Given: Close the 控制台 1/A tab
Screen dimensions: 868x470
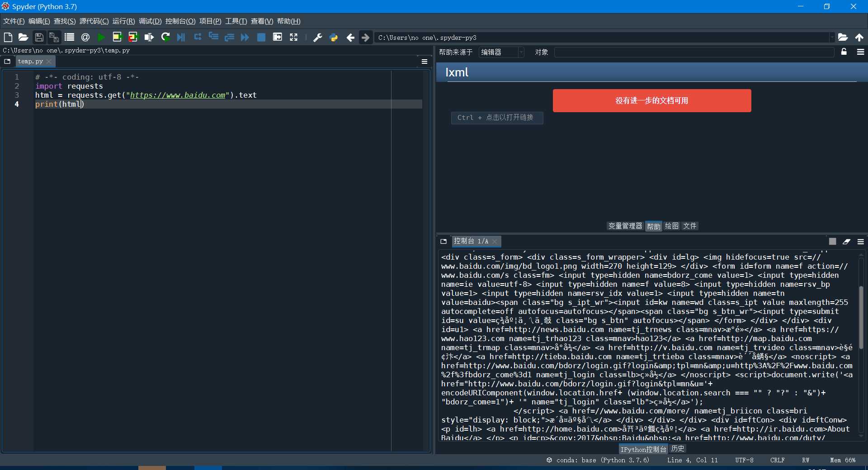Looking at the screenshot, I should click(495, 242).
